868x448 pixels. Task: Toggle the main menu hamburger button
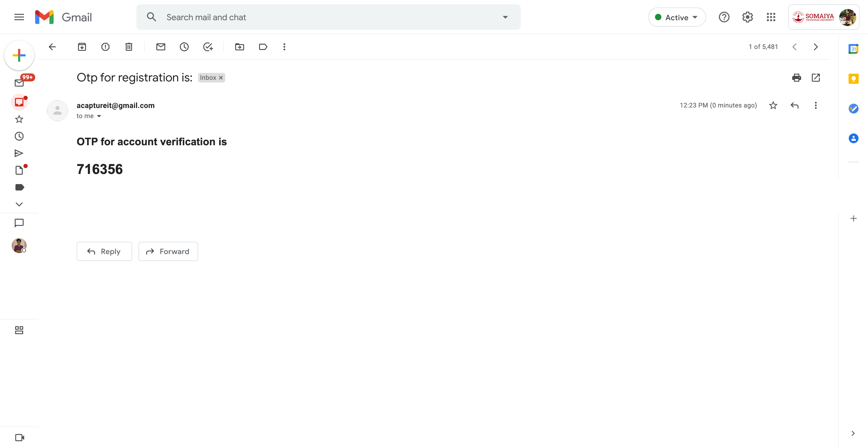[19, 17]
